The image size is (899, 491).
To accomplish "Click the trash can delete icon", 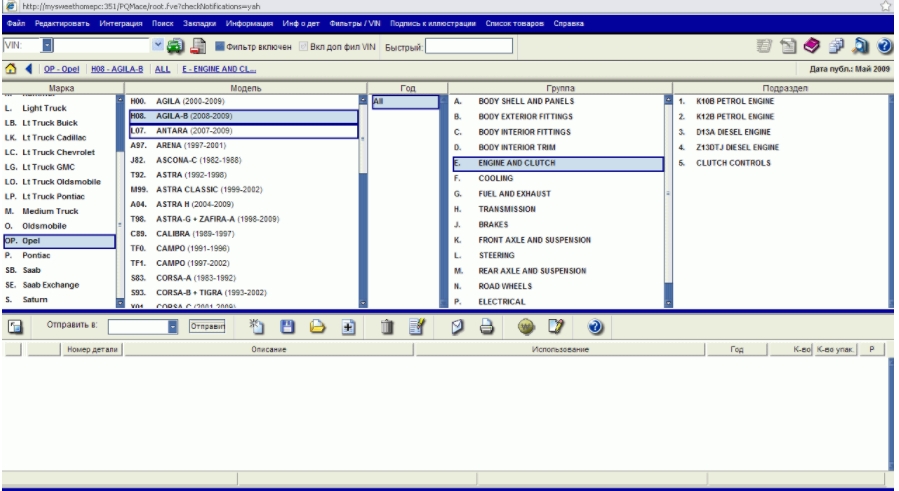I will [387, 327].
